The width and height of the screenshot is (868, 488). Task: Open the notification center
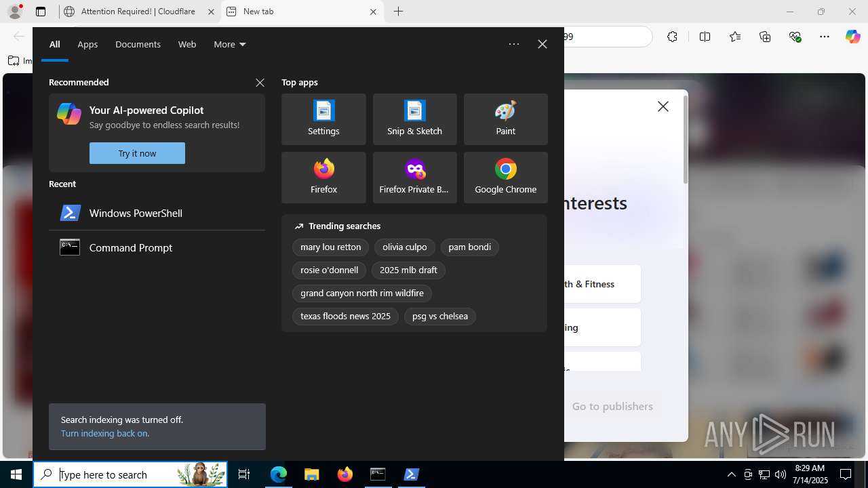846,474
